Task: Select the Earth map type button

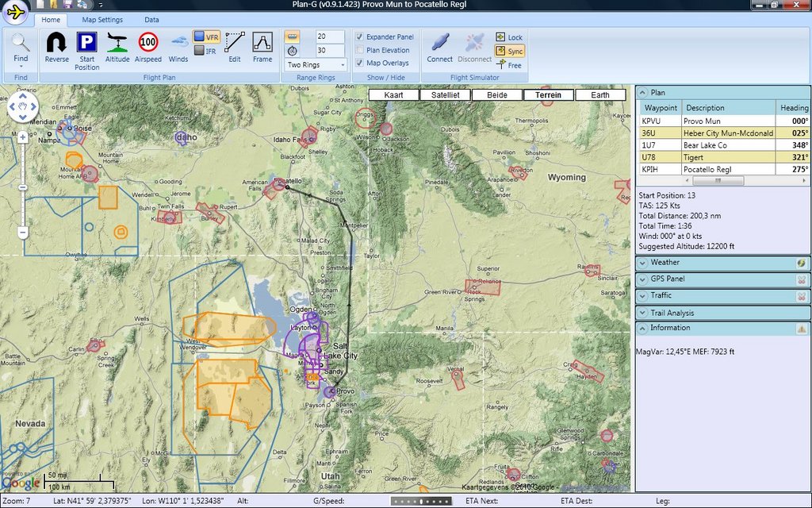Action: click(x=600, y=95)
